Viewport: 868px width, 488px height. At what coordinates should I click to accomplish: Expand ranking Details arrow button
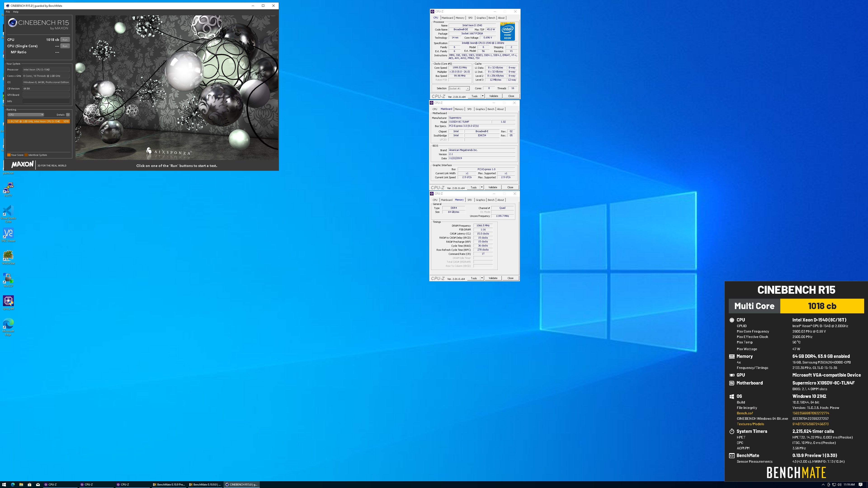[68, 115]
